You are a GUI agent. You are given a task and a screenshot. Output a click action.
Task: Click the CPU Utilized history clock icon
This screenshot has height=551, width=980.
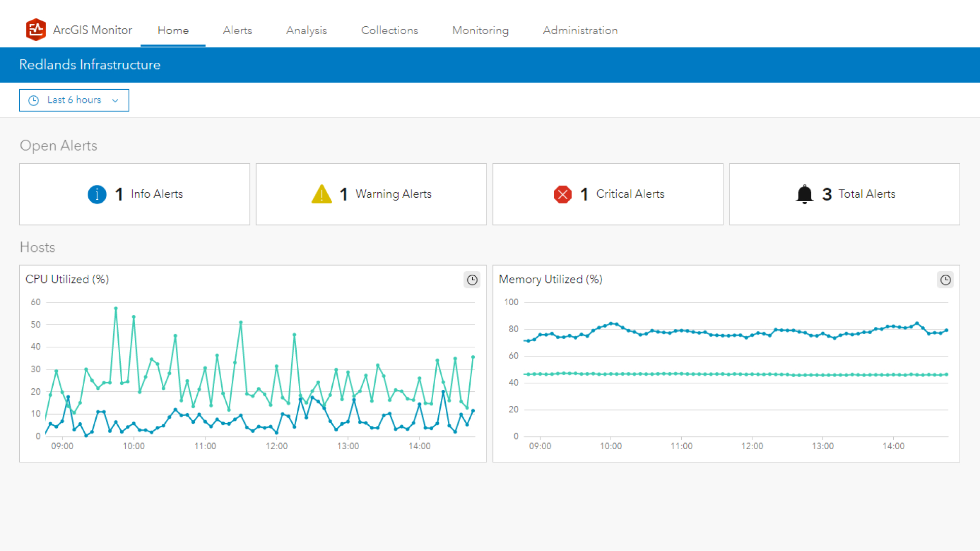pos(472,280)
